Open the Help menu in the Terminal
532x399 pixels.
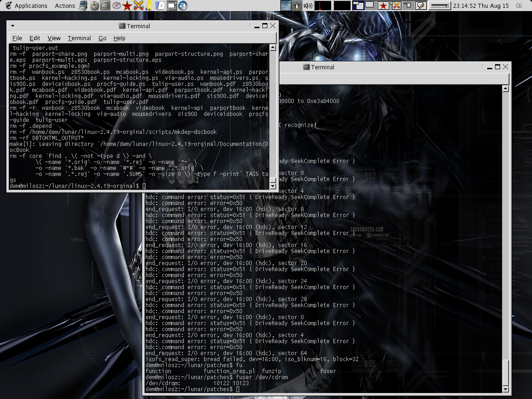click(x=119, y=38)
